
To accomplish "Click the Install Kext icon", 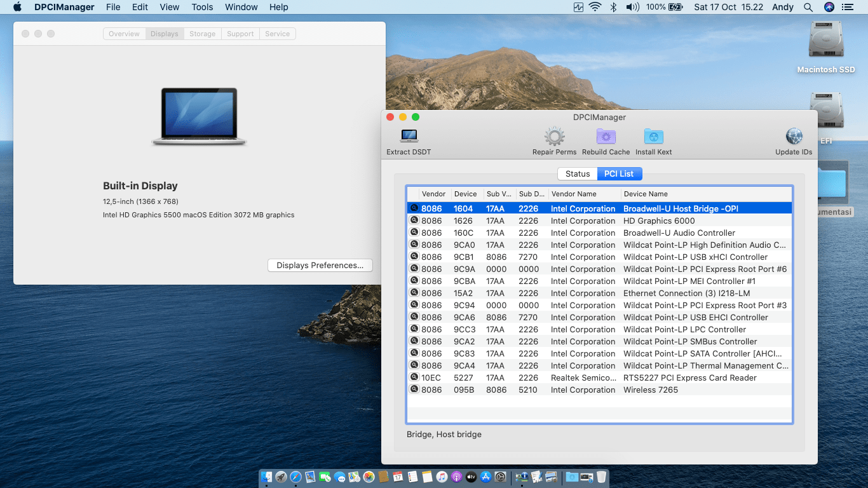I will click(x=653, y=136).
